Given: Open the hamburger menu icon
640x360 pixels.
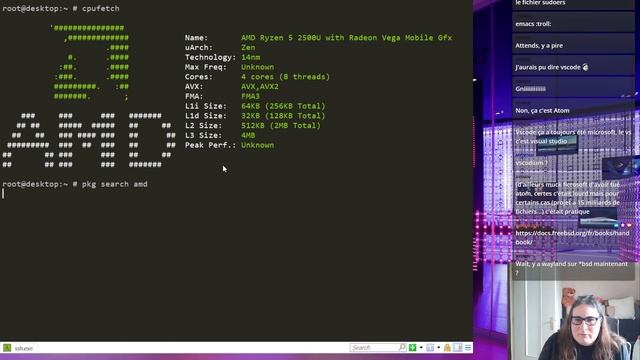Looking at the screenshot, I should [468, 347].
